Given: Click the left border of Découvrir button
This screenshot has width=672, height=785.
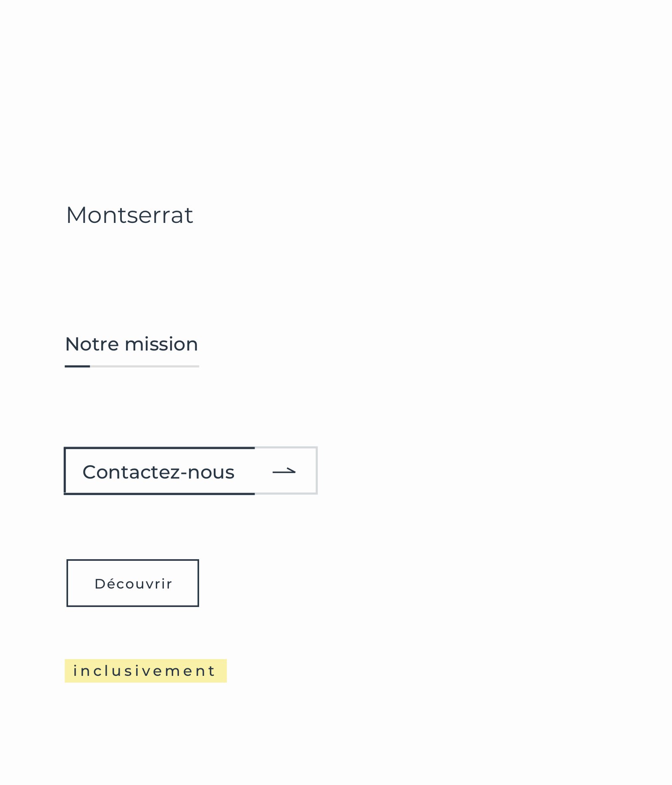Looking at the screenshot, I should (x=67, y=583).
